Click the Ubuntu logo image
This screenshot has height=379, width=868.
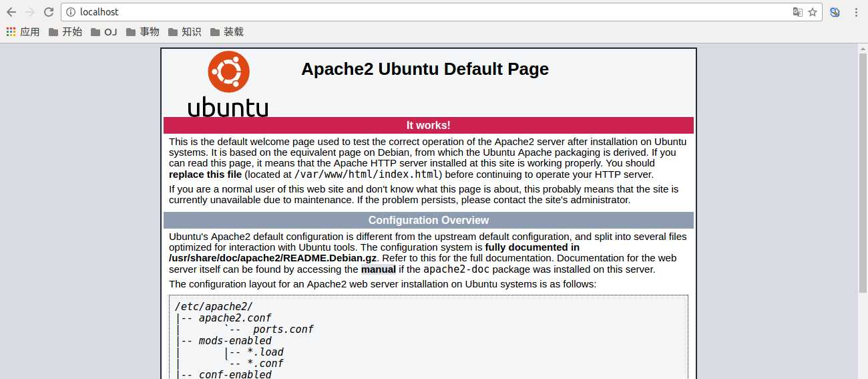tap(228, 84)
